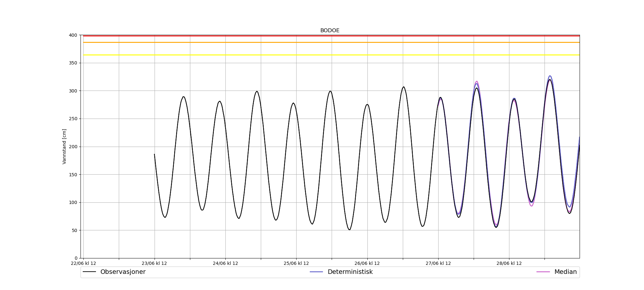Click the 50 y-axis tick label
Viewport: 644px width, 290px height.
tap(74, 230)
